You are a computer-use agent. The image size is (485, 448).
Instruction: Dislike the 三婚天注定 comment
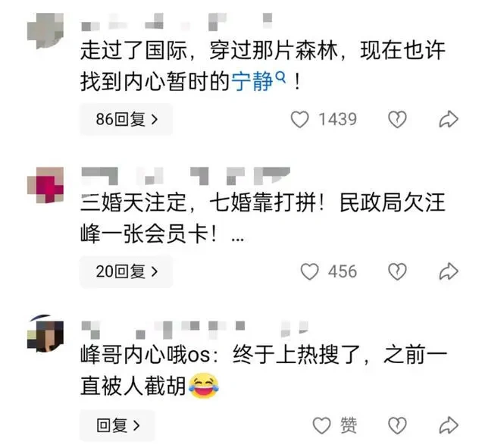tap(397, 271)
